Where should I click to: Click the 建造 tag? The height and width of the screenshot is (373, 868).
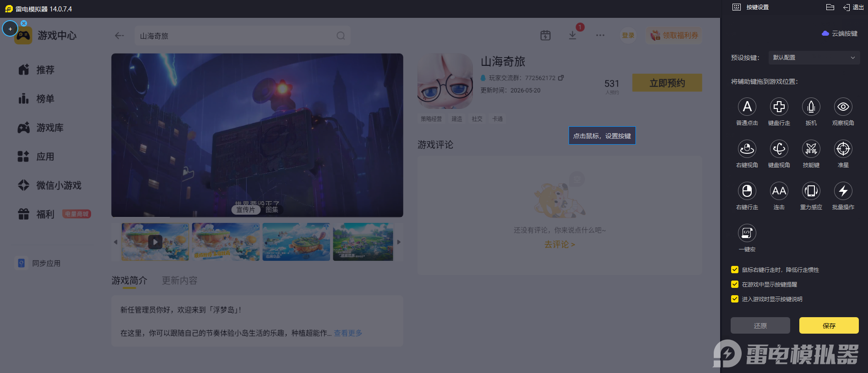457,119
